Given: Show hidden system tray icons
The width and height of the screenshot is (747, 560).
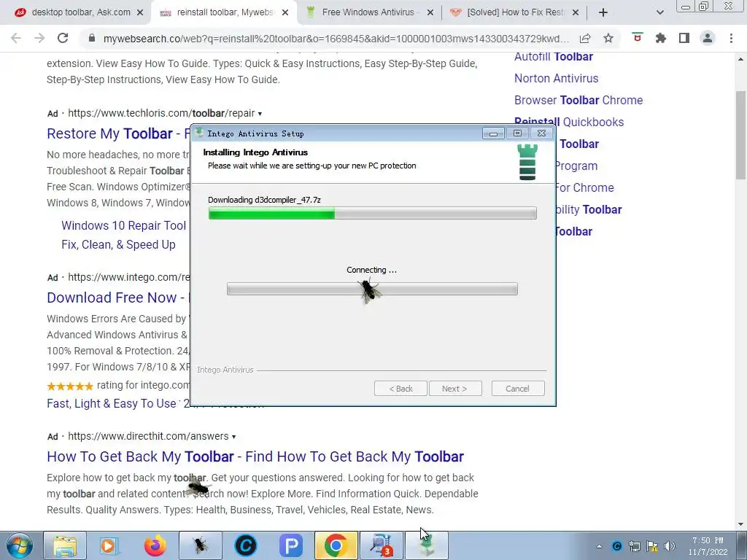Looking at the screenshot, I should (599, 546).
